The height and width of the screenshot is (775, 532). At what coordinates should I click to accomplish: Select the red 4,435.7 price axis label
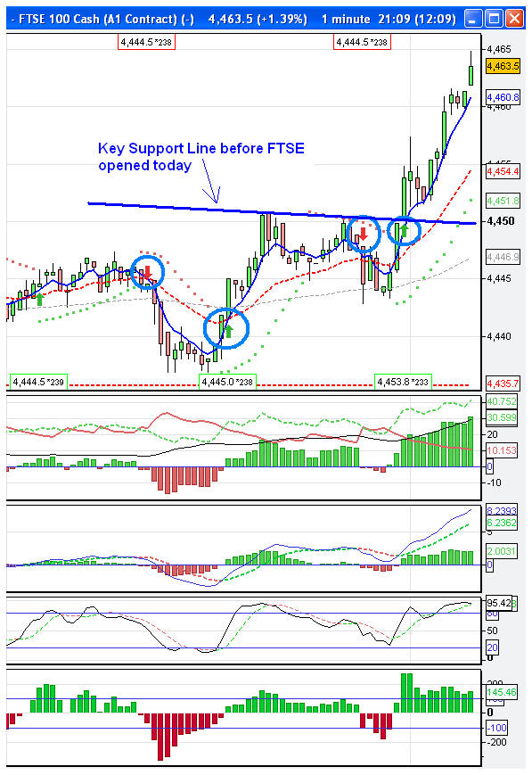(503, 383)
